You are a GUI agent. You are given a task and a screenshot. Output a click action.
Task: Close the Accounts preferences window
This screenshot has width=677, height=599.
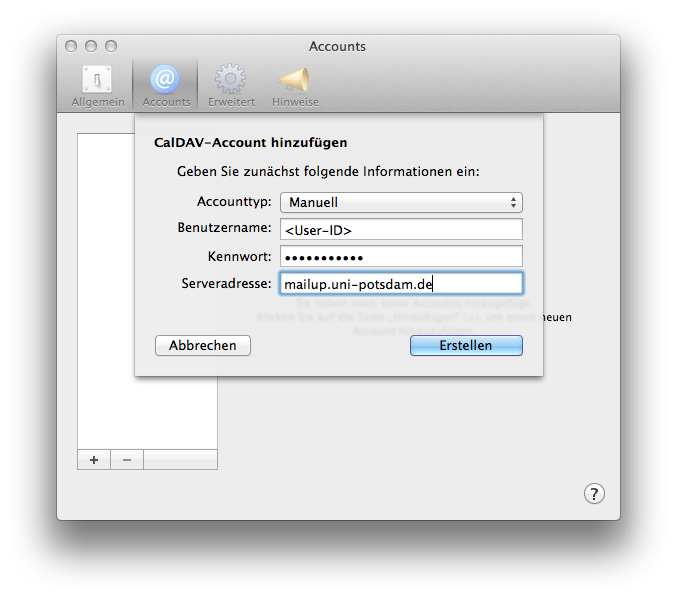coord(71,46)
